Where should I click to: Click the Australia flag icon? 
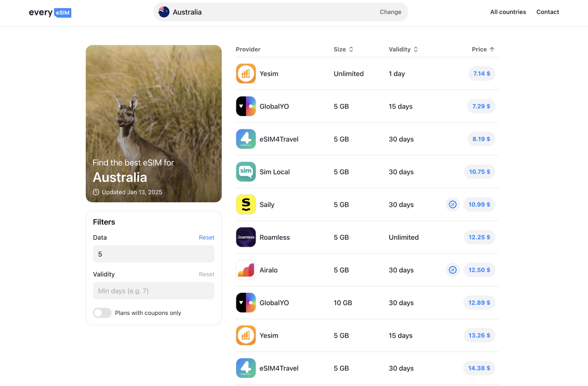(x=164, y=12)
